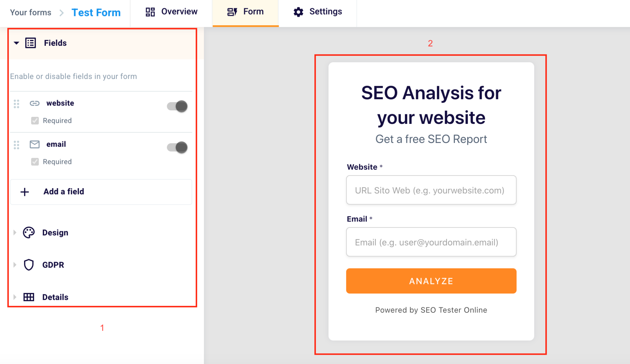
Task: Click the Design palette icon
Action: pyautogui.click(x=29, y=233)
